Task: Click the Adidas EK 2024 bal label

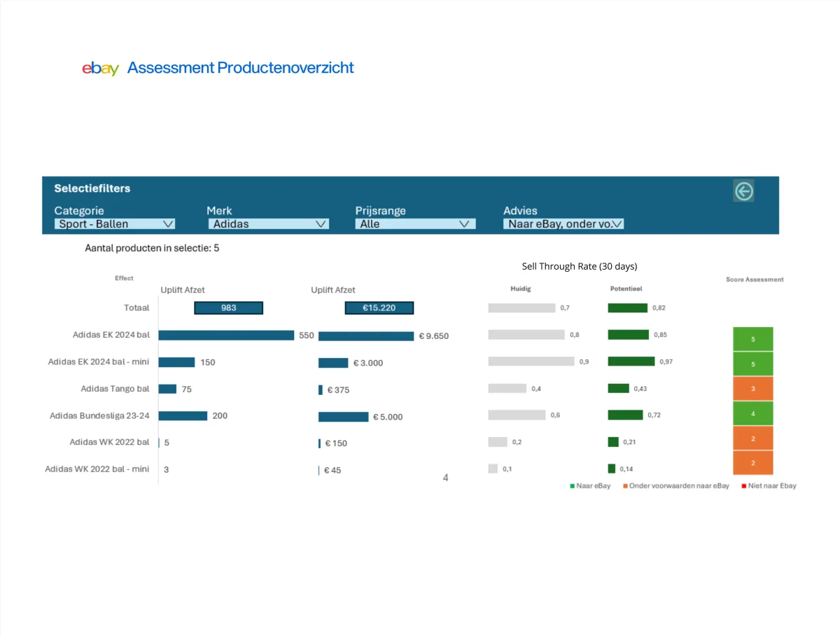Action: tap(111, 335)
